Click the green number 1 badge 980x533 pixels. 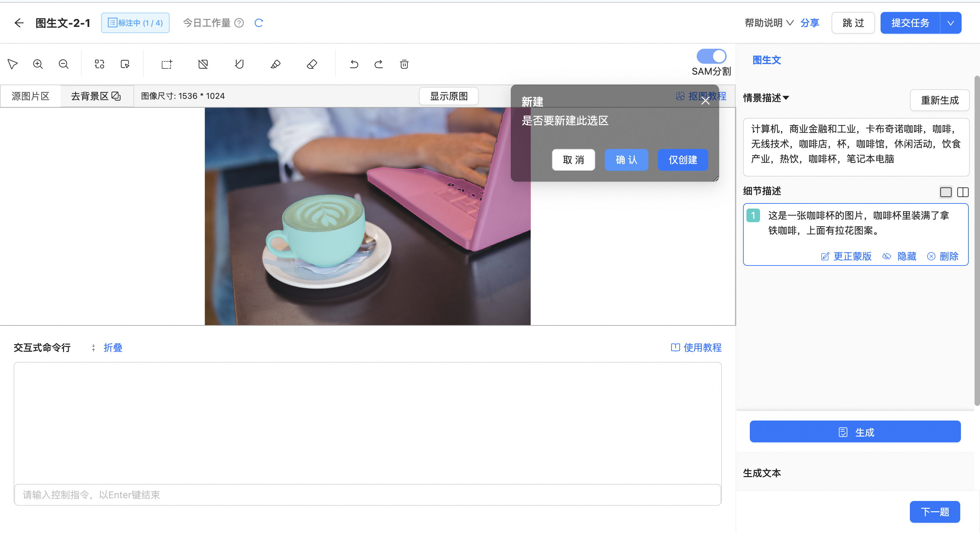[753, 215]
